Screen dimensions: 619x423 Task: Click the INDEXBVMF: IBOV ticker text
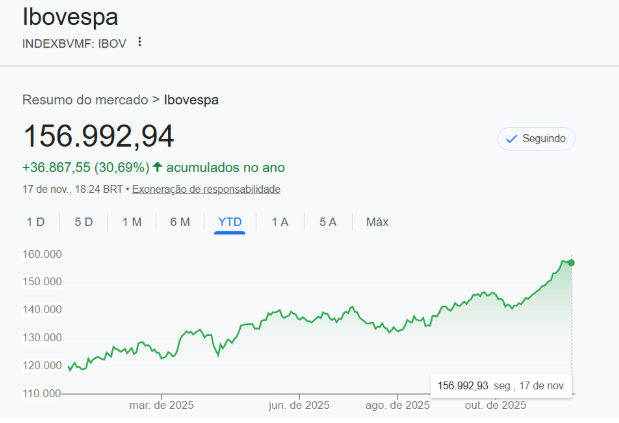tap(74, 42)
